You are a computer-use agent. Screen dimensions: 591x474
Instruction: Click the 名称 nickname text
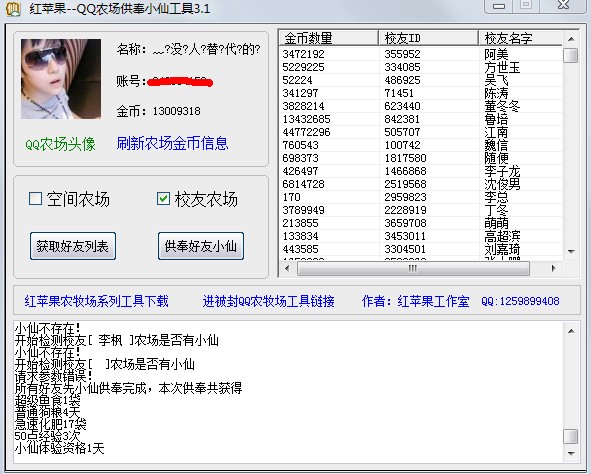click(x=207, y=49)
